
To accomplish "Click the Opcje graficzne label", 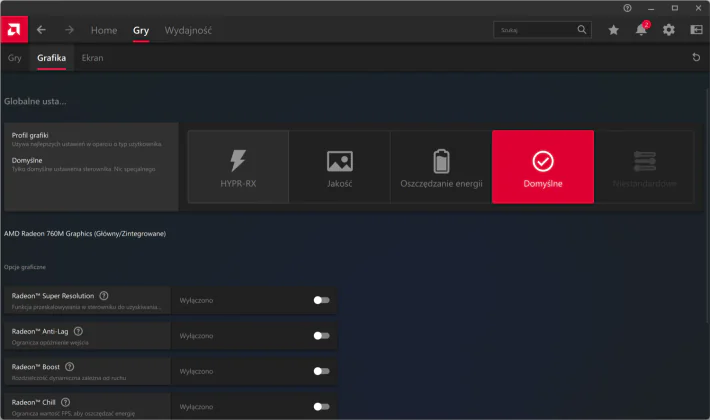I will click(x=25, y=267).
